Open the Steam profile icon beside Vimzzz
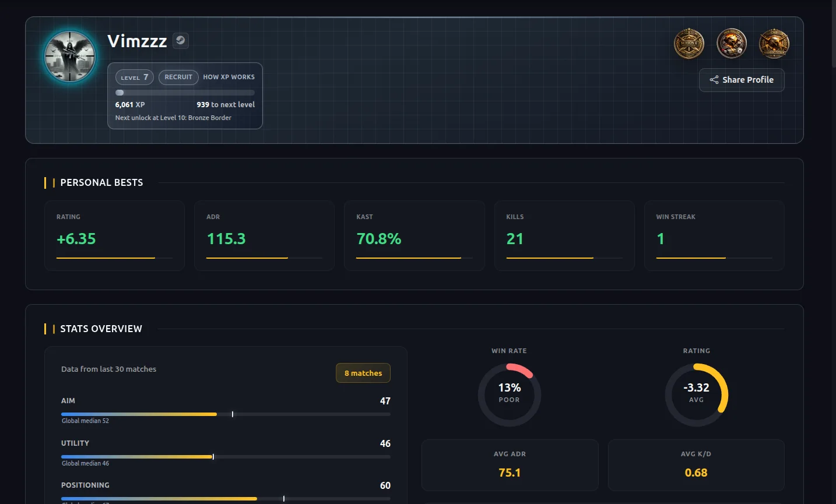 coord(181,41)
